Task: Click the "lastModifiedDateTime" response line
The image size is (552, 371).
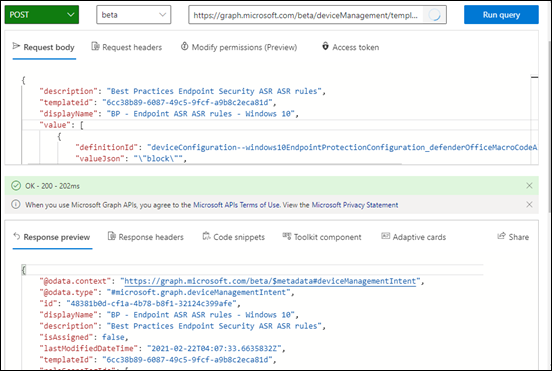Action: pos(162,348)
